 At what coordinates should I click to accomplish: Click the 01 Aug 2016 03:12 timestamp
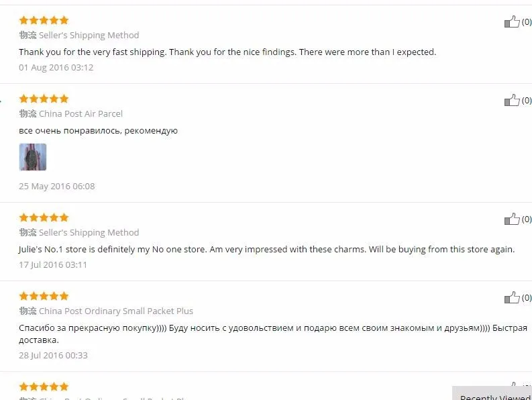point(56,68)
